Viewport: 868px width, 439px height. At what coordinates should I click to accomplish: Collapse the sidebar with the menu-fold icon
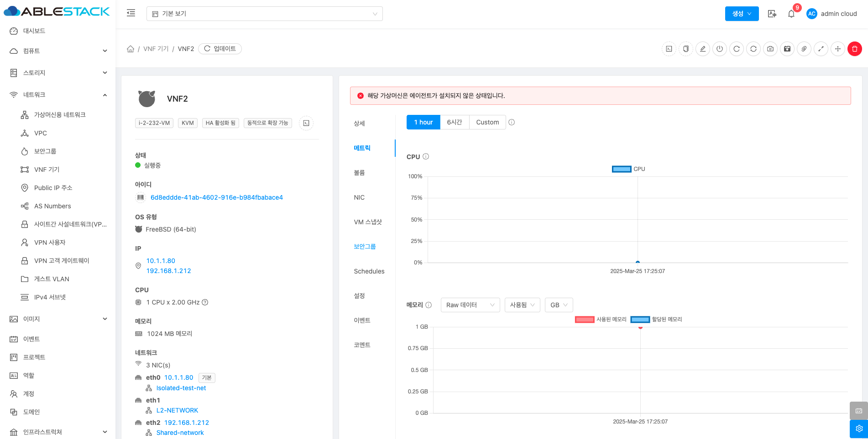pos(131,13)
